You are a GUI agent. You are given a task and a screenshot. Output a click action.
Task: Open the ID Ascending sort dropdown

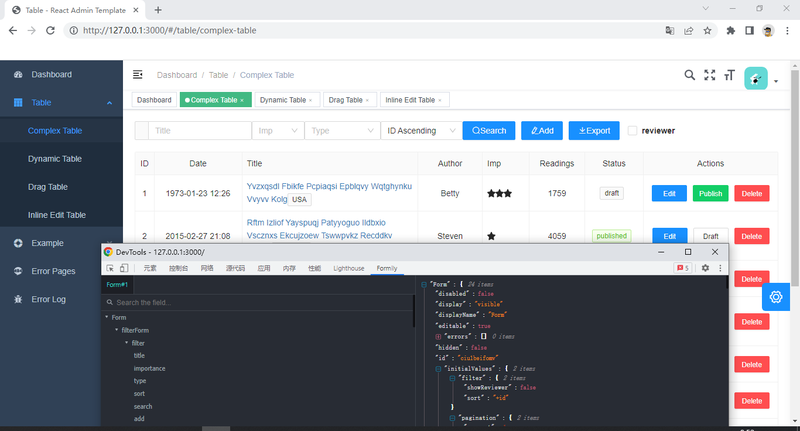421,131
